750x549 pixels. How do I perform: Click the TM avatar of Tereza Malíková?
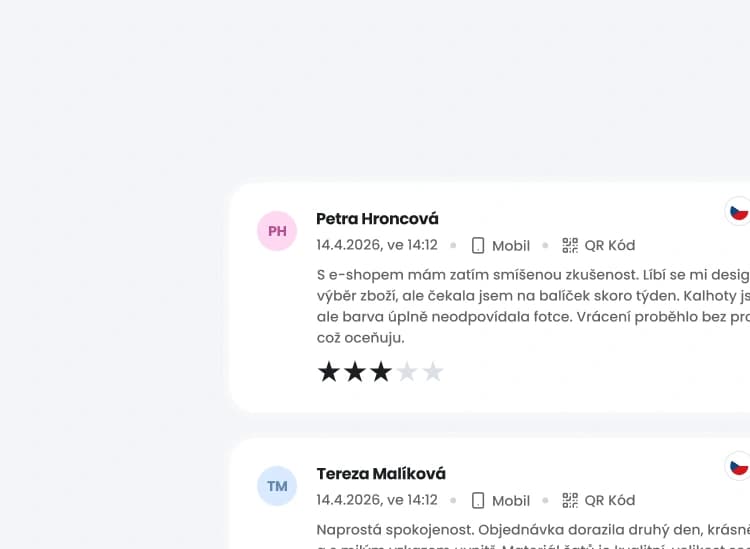[277, 486]
